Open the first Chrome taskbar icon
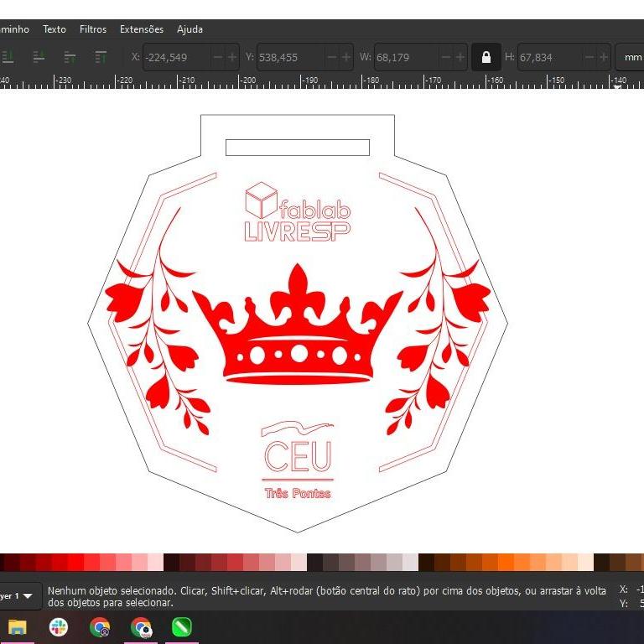 point(100,627)
